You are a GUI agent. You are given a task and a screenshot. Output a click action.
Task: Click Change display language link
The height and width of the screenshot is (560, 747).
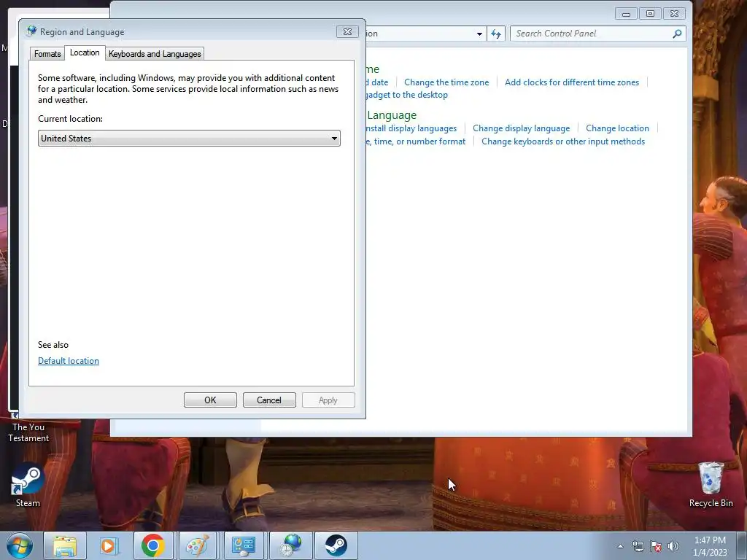coord(521,128)
